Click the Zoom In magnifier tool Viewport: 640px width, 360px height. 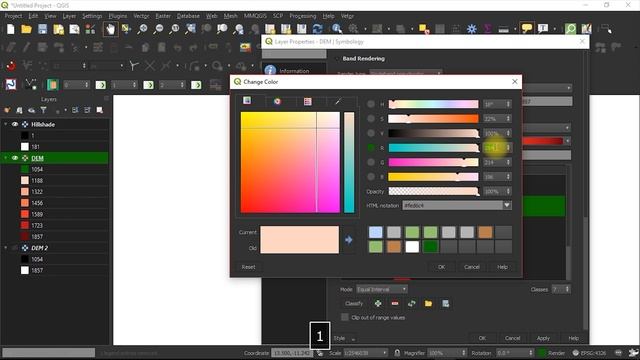142,29
